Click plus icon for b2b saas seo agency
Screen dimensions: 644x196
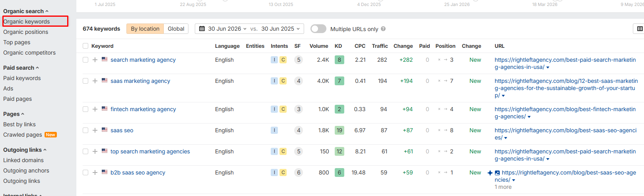coord(95,172)
